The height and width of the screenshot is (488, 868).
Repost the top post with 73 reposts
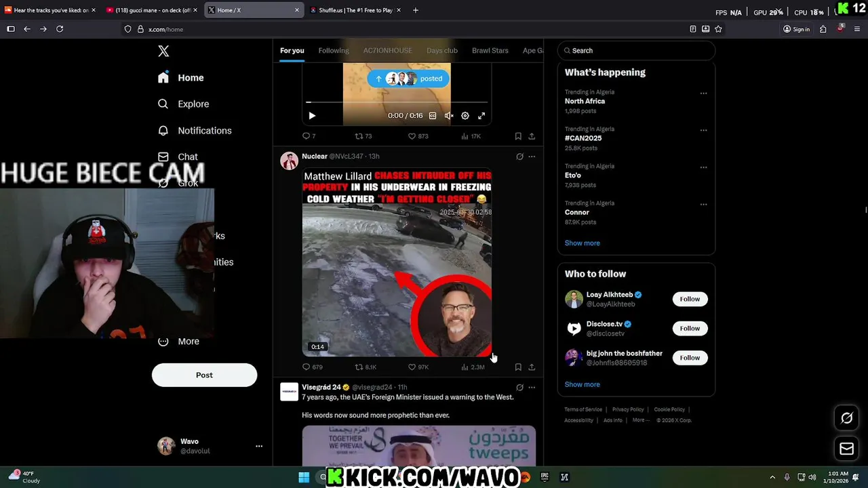click(x=363, y=136)
